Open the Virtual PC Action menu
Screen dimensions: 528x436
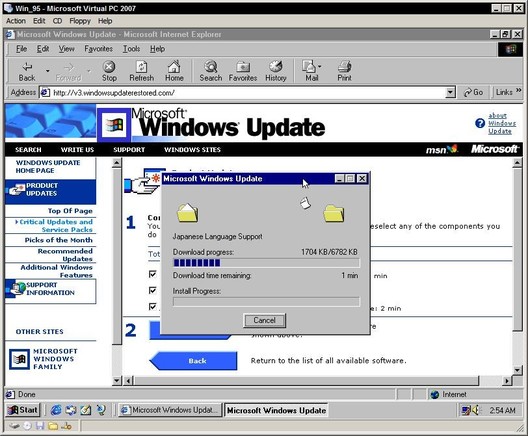[x=16, y=21]
